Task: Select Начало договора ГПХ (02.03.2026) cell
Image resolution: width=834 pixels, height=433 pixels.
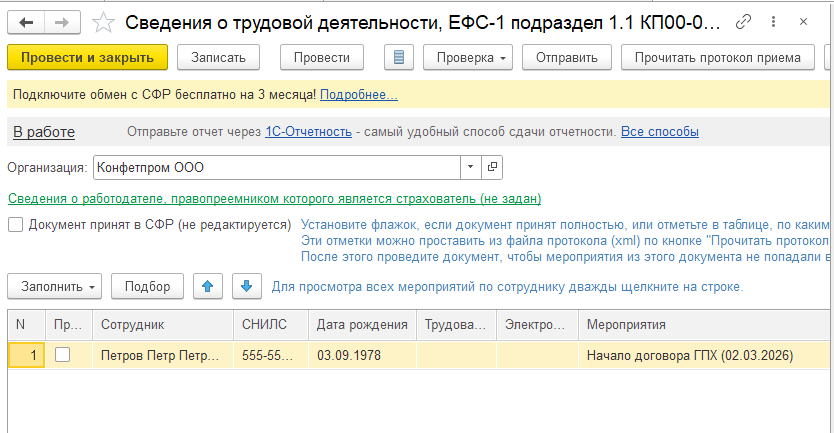Action: (x=704, y=355)
